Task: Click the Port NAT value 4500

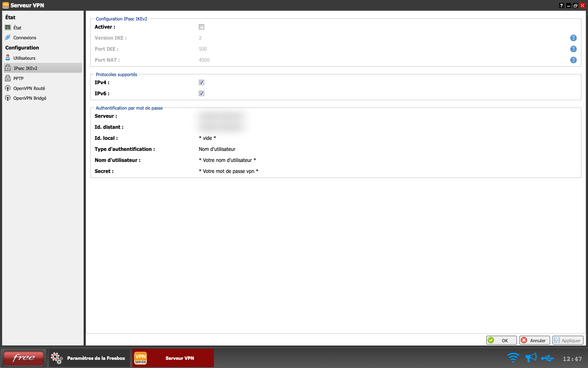Action: click(x=204, y=60)
